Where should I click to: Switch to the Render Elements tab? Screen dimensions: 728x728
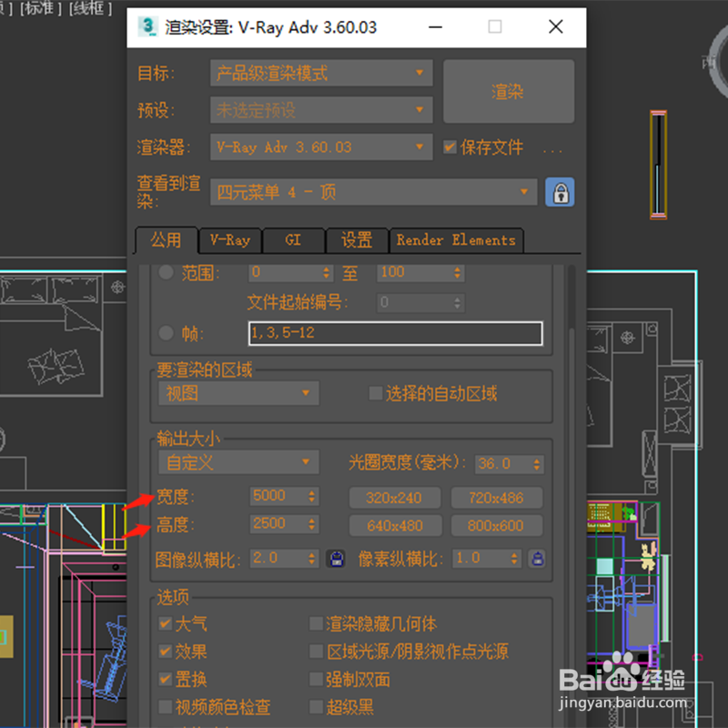[457, 240]
